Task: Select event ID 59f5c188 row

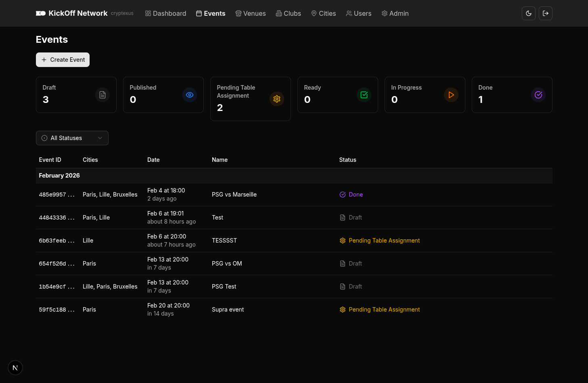Action: tap(56, 310)
